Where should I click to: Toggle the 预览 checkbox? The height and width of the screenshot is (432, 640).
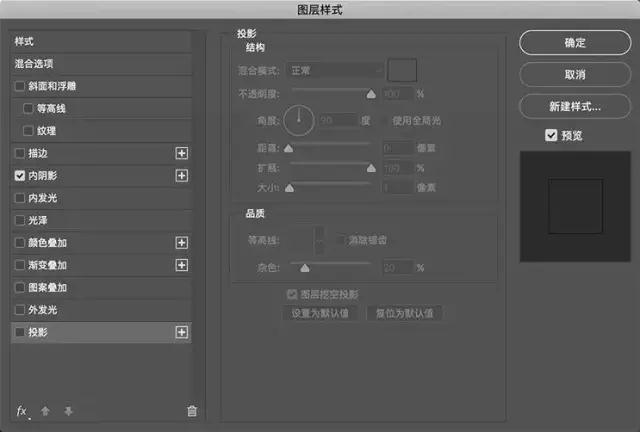[551, 135]
